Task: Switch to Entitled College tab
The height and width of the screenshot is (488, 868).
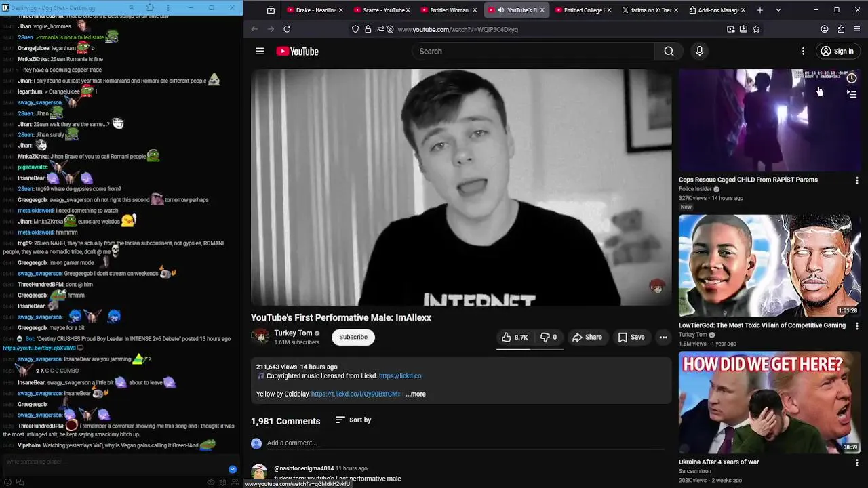Action: tap(583, 10)
